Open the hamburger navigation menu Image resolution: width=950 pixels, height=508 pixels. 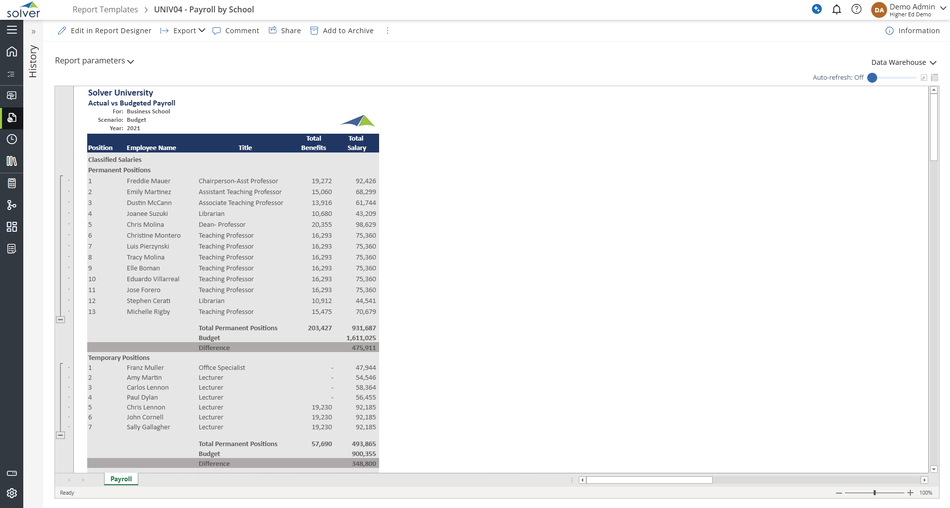pos(12,30)
